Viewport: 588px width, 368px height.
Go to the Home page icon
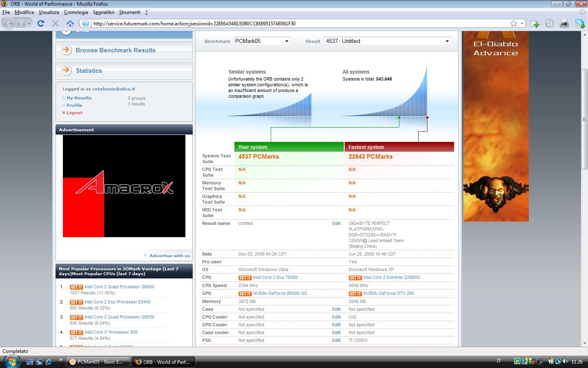point(70,23)
